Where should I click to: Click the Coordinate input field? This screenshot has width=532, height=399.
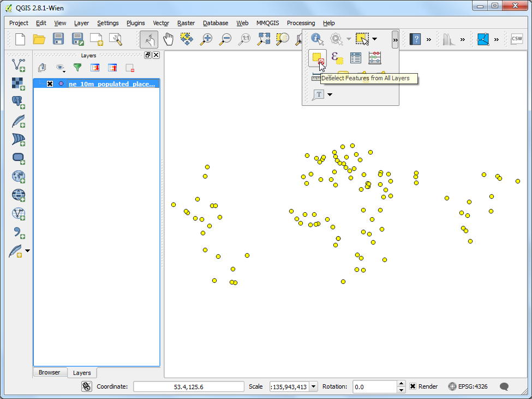click(x=189, y=386)
